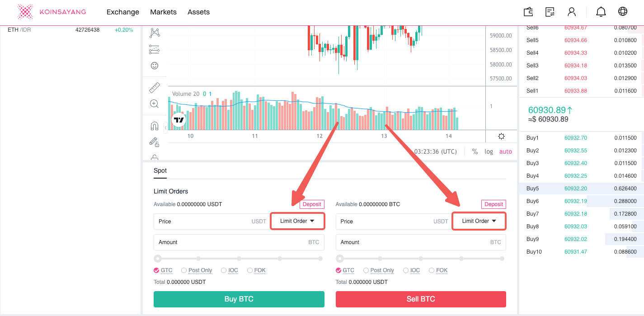Open the user account profile icon
The height and width of the screenshot is (316, 644).
pos(572,12)
